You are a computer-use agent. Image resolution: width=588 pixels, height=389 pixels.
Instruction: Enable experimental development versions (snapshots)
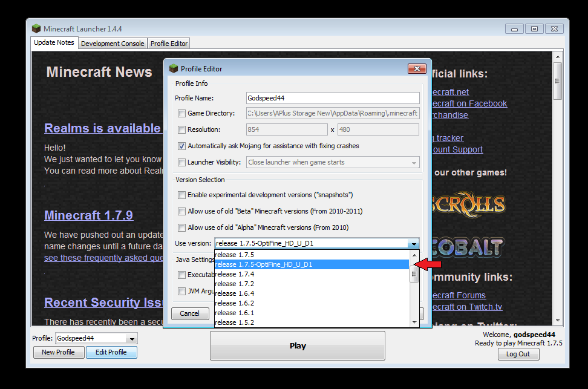pyautogui.click(x=182, y=195)
